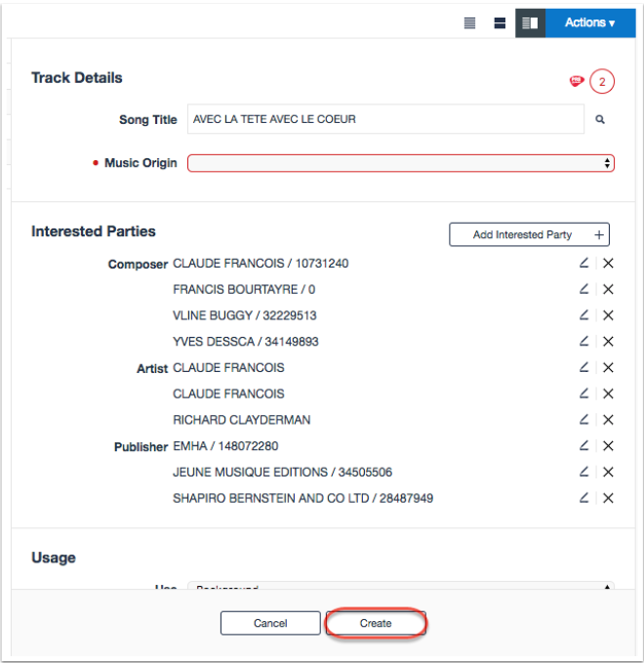Select text JEUNE MUSIQUE EDITIONS / 34505506
The height and width of the screenshot is (663, 644).
[x=282, y=472]
